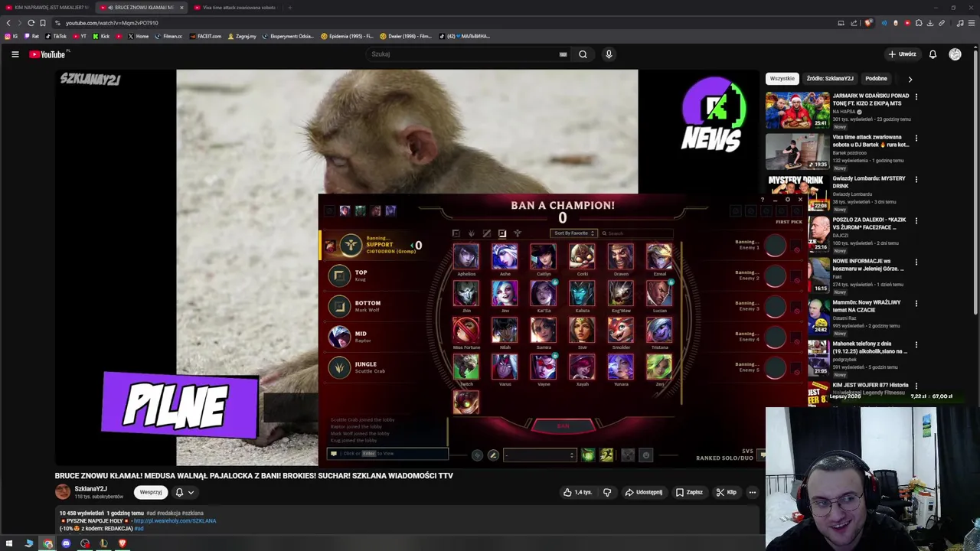Open the SzklanaY2J channel avatar
Screen dimensions: 980x551
point(63,491)
